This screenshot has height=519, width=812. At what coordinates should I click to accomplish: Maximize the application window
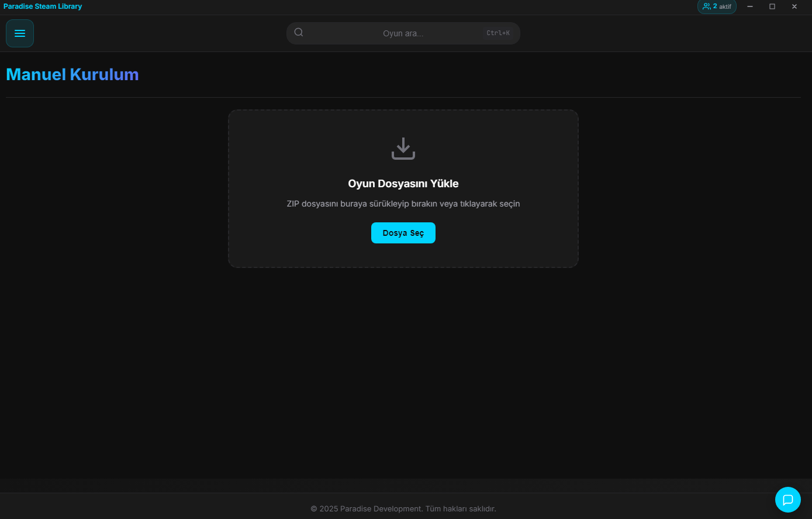[772, 6]
